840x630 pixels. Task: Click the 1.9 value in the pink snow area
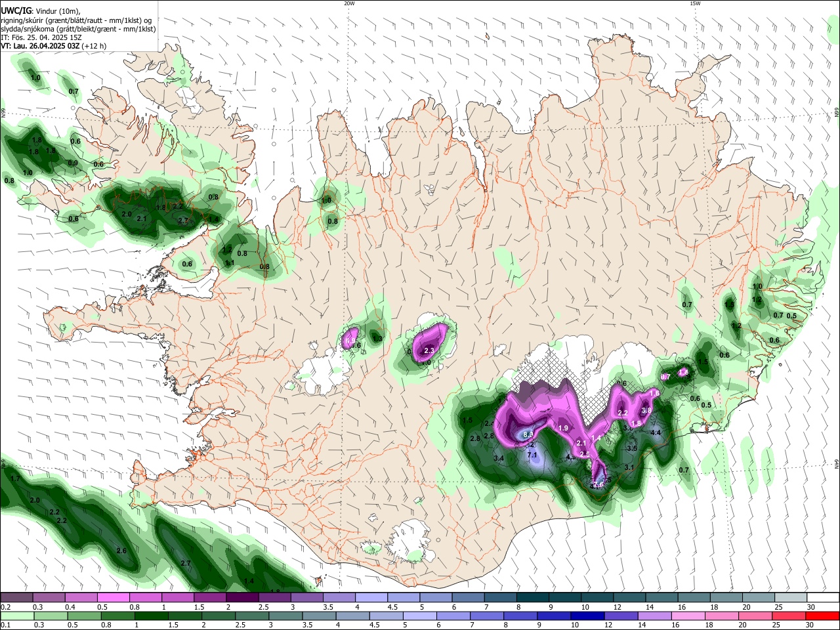[563, 428]
